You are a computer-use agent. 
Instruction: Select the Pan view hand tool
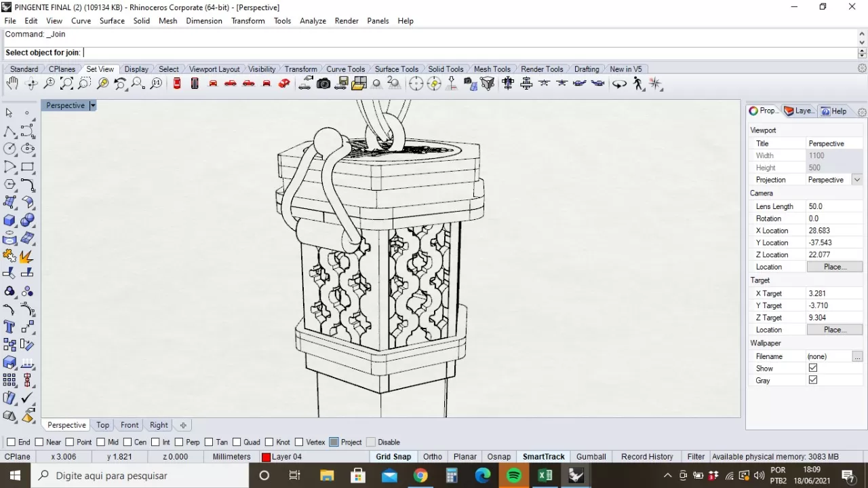pos(12,83)
